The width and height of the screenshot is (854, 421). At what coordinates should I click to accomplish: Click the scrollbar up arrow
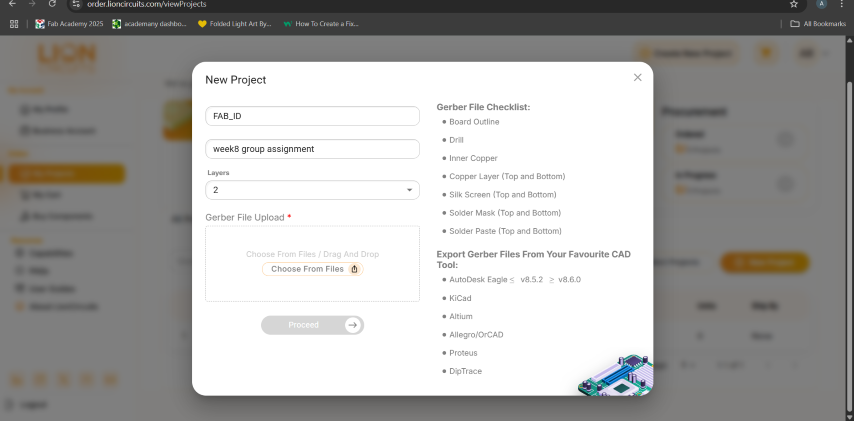pyautogui.click(x=850, y=40)
